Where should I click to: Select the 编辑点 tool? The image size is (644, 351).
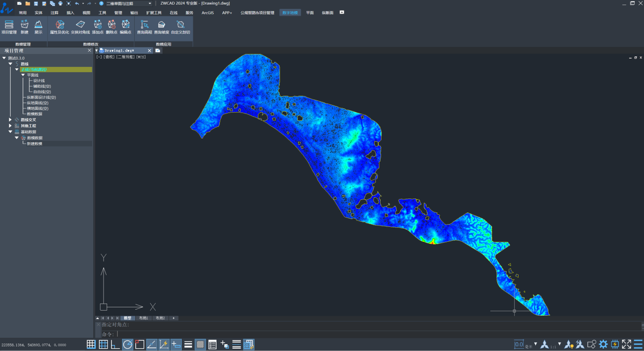[125, 27]
